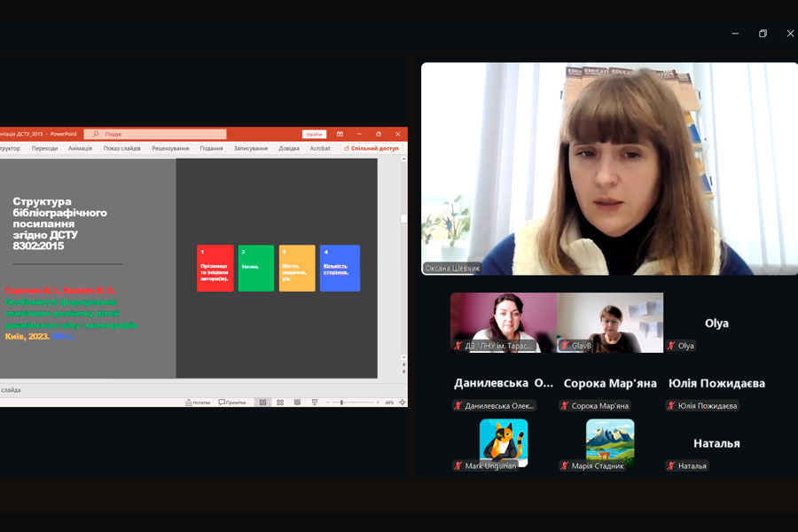
Task: Switch to Normal view in status bar
Action: pyautogui.click(x=262, y=403)
